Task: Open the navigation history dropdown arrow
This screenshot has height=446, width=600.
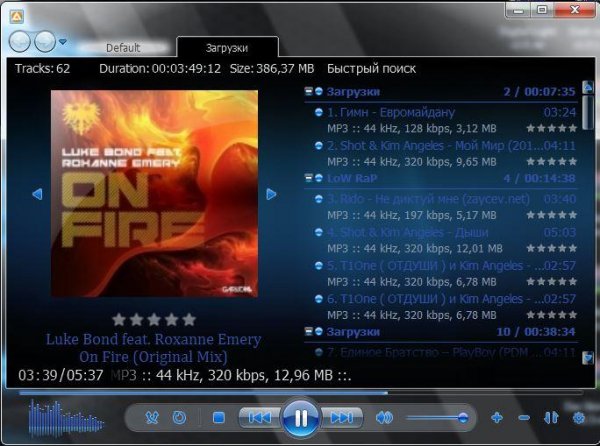Action: 63,41
